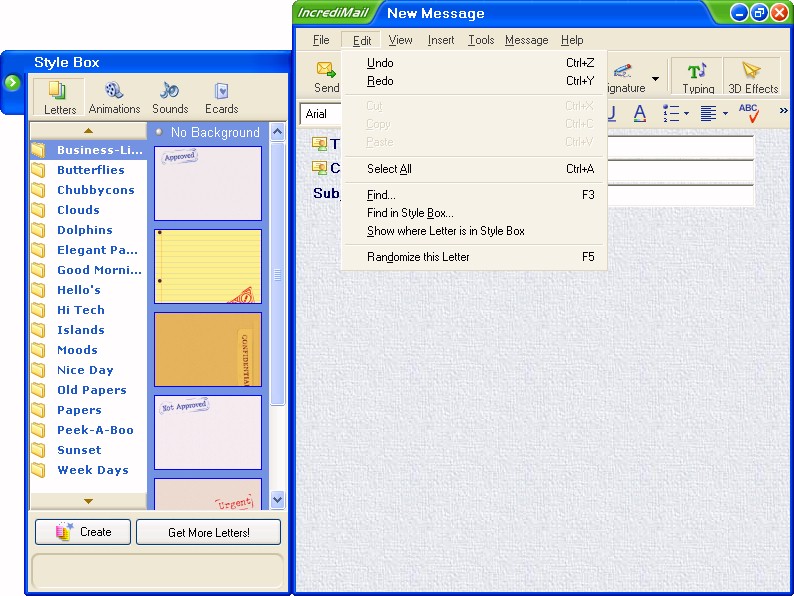794x596 pixels.
Task: Open the 3D Effects tool
Action: [x=752, y=76]
